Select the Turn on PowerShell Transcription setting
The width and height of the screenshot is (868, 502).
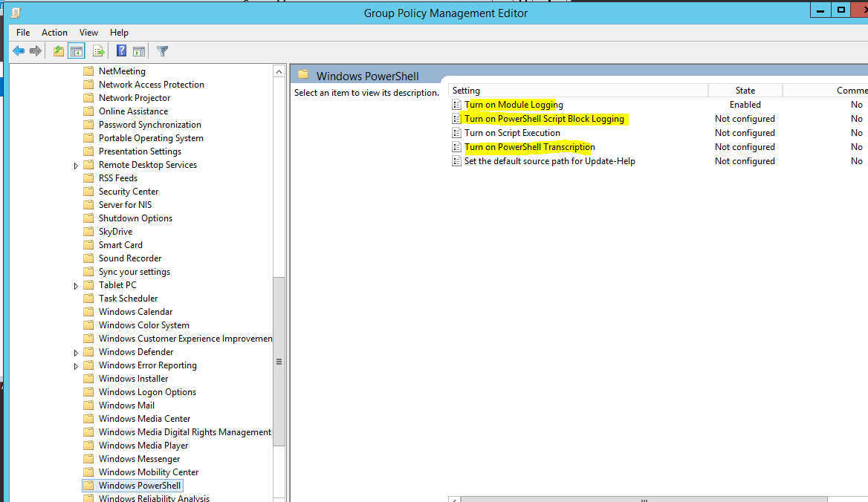529,146
